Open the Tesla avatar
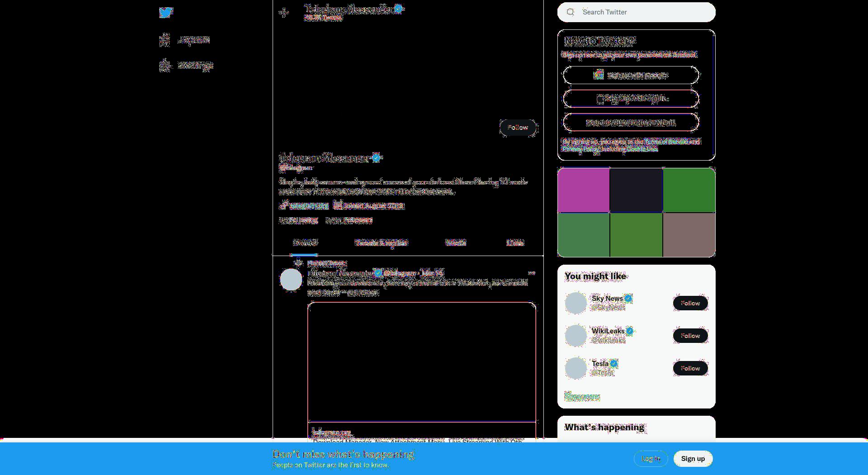The width and height of the screenshot is (868, 475). pos(576,368)
